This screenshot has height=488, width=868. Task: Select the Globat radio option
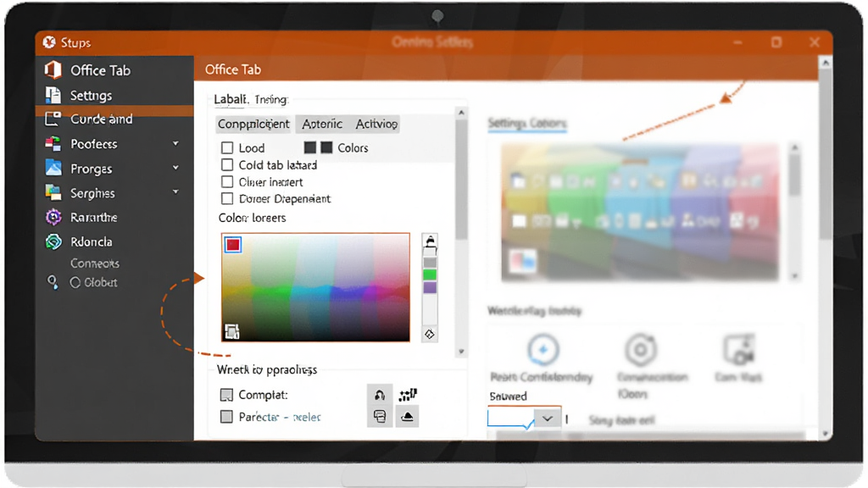pyautogui.click(x=75, y=283)
